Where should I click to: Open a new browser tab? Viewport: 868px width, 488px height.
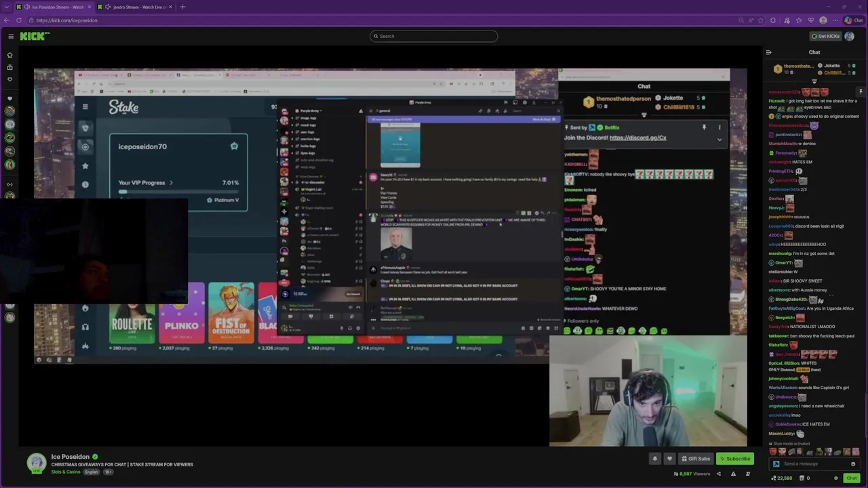pyautogui.click(x=182, y=7)
